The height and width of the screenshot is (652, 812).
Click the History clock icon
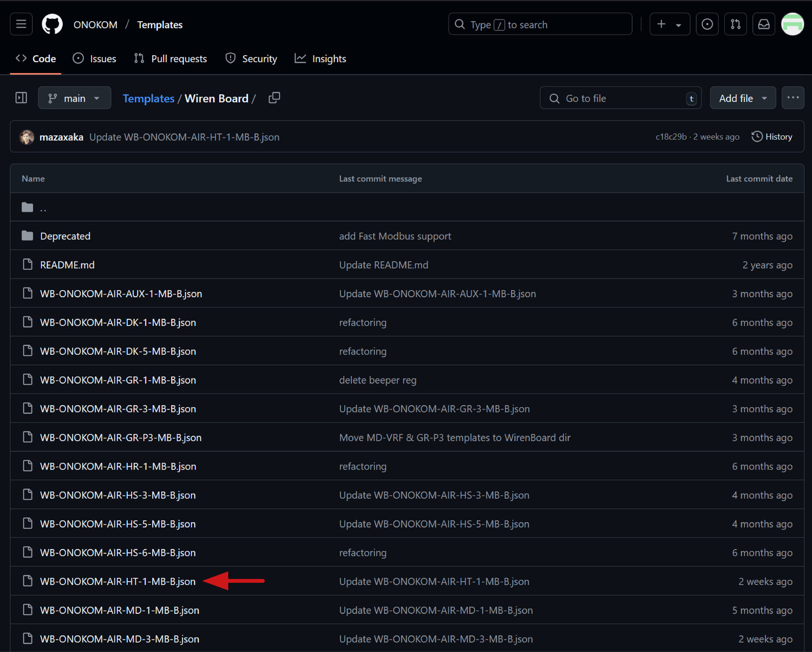(757, 136)
